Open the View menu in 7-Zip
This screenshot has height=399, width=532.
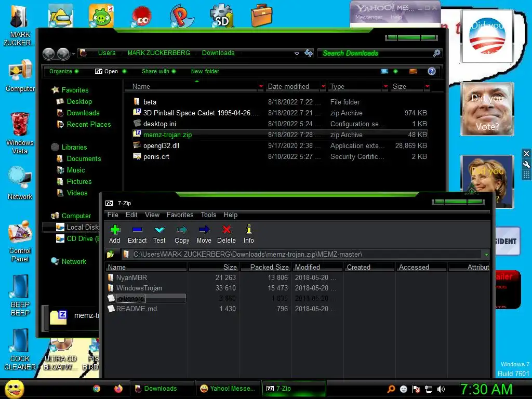point(152,215)
